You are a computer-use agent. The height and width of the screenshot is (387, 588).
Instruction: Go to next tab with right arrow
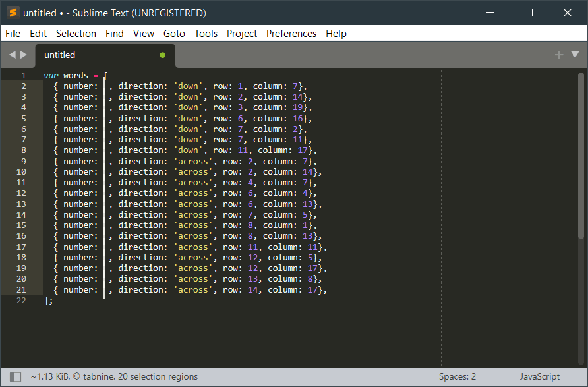click(x=24, y=55)
